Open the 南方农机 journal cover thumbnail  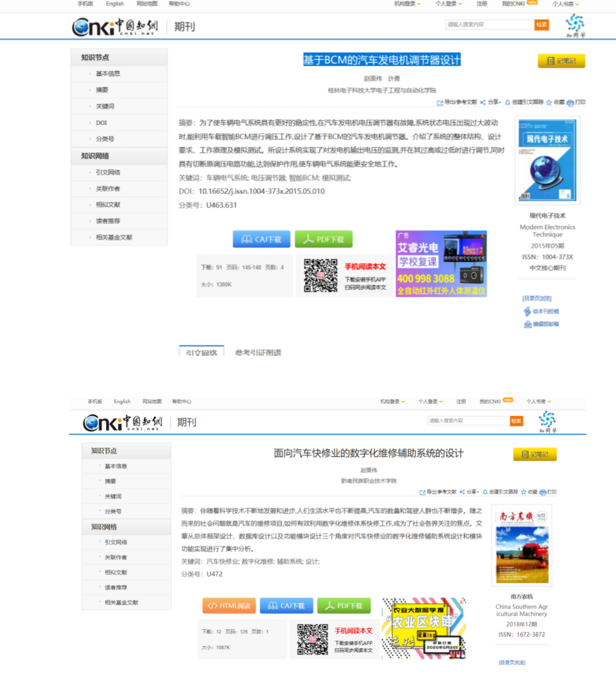[521, 546]
